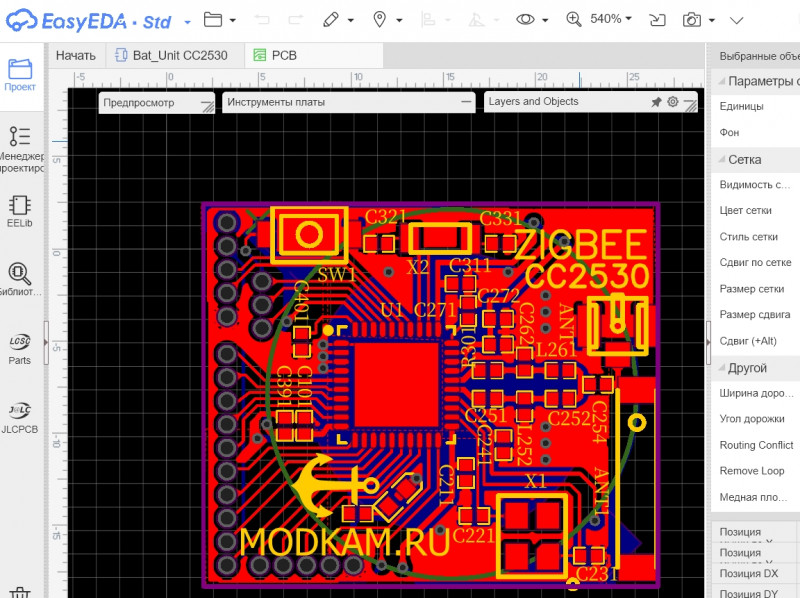
Task: Switch to the PCB tab
Action: (x=276, y=56)
